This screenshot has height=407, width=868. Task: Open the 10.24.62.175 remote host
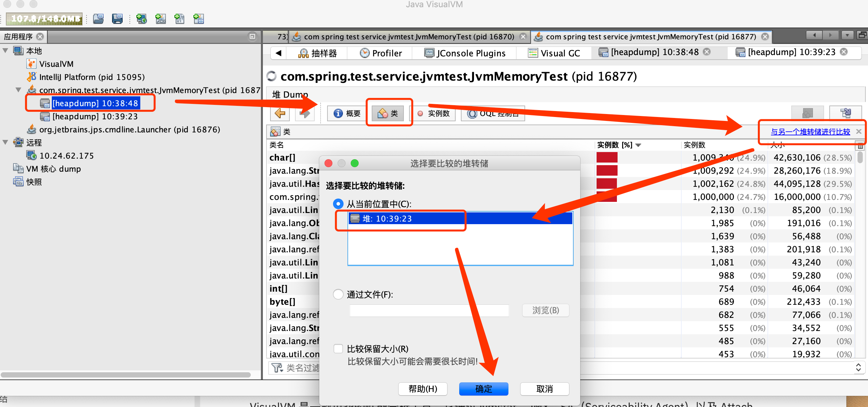coord(67,156)
